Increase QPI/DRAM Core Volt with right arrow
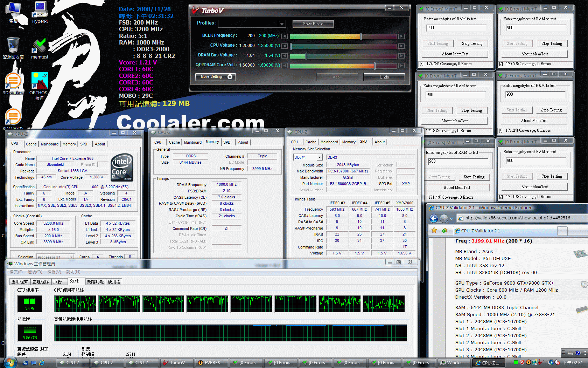 pos(401,66)
